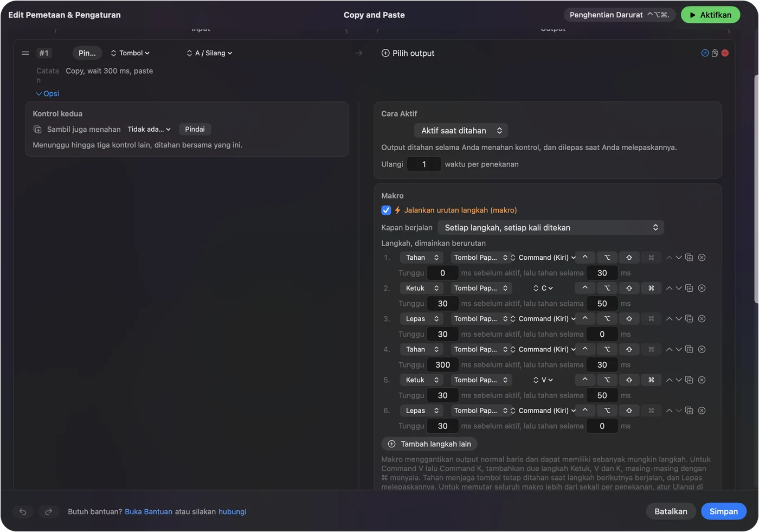Screen dimensions: 759x532
Task: Move macro step 2 down with its down arrow
Action: [678, 288]
